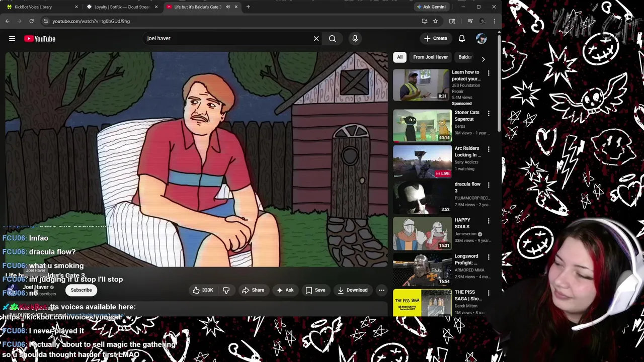Image resolution: width=644 pixels, height=362 pixels.
Task: Show the next filter chips arrow
Action: (483, 59)
